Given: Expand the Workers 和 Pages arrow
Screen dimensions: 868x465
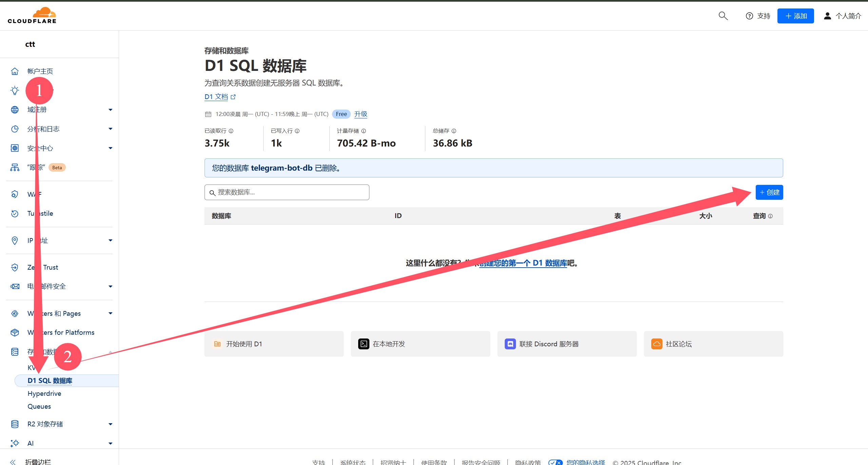Looking at the screenshot, I should click(x=110, y=313).
